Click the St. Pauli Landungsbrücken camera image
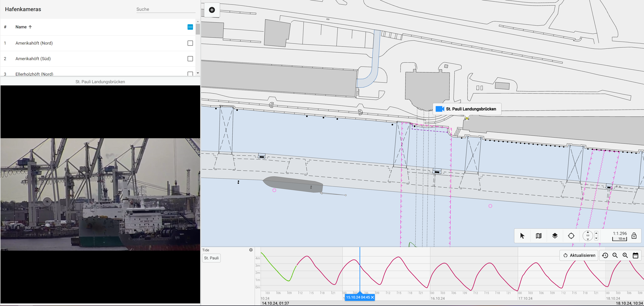Image resolution: width=644 pixels, height=306 pixels. pyautogui.click(x=100, y=194)
